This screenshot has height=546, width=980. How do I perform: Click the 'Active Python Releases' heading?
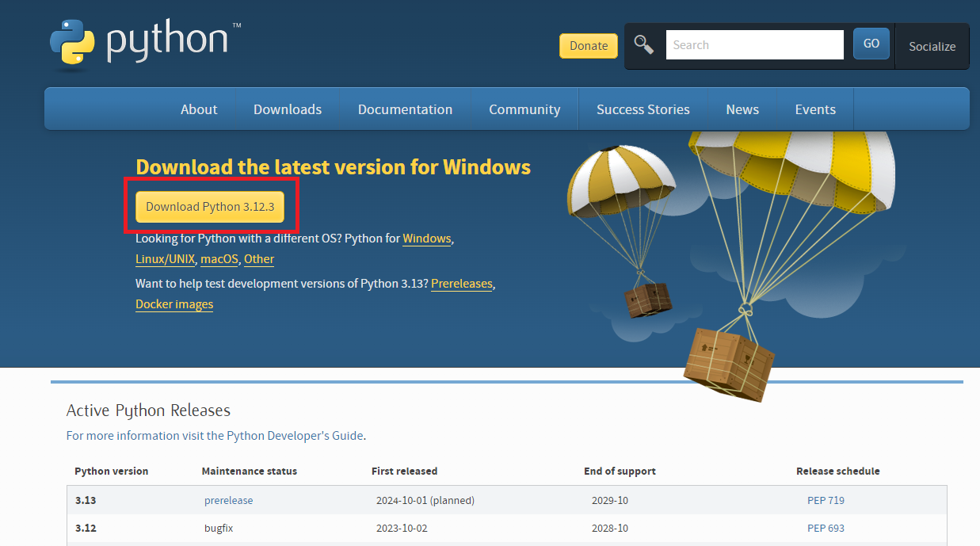[148, 410]
